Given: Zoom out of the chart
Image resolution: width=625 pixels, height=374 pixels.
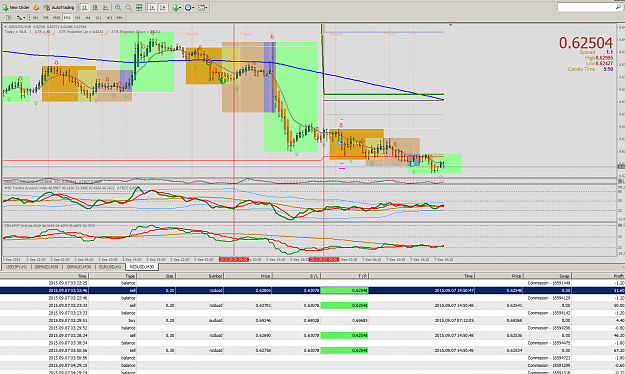Looking at the screenshot, I should 128,7.
